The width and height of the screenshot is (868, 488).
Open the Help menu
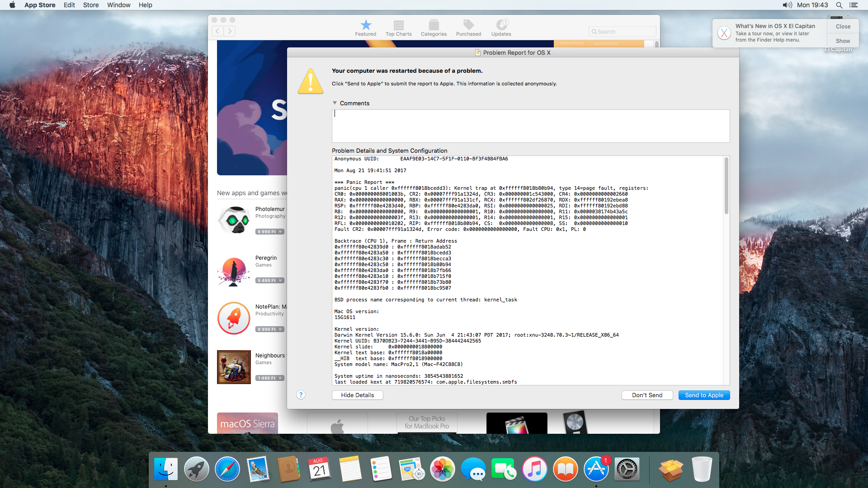click(146, 5)
